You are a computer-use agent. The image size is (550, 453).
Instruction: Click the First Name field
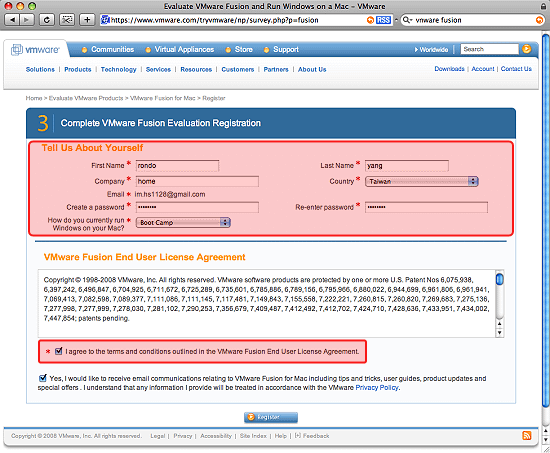click(x=177, y=166)
